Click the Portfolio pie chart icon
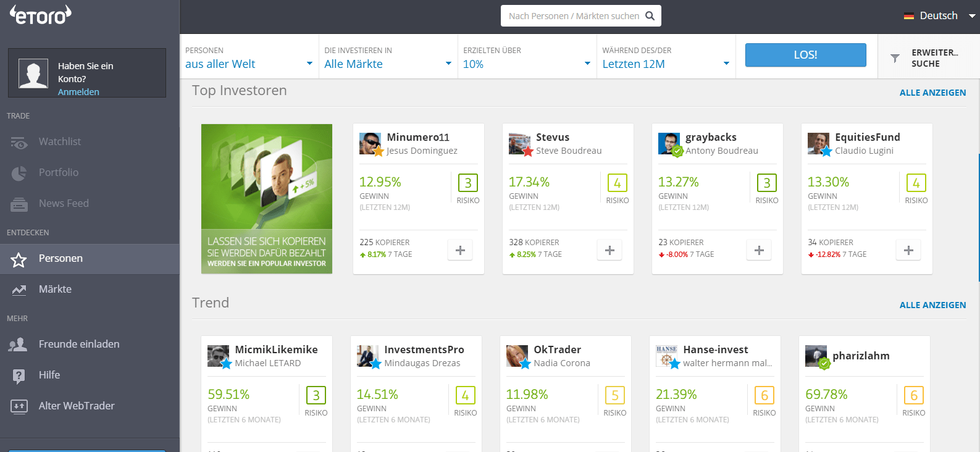The image size is (980, 452). coord(19,173)
